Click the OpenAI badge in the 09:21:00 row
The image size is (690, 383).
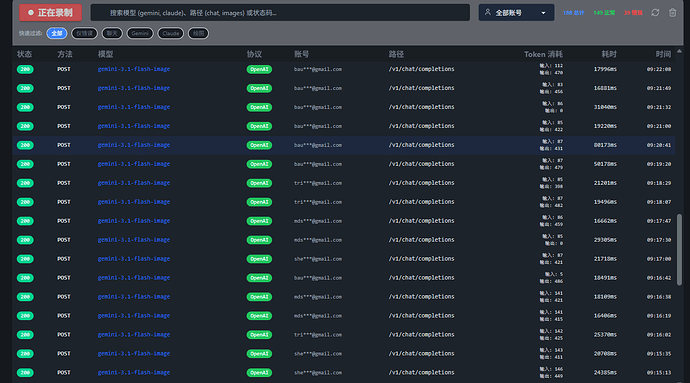259,126
